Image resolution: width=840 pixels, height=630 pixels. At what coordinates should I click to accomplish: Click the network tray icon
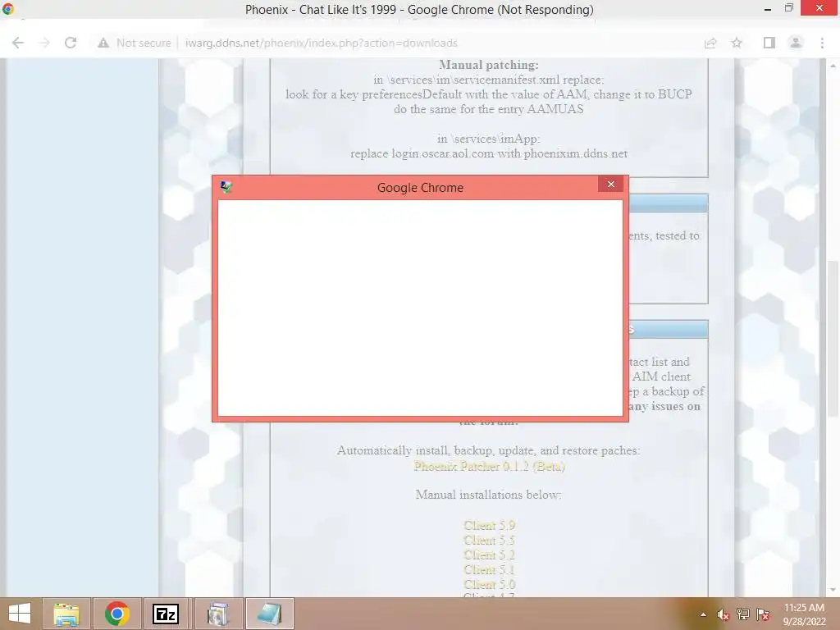click(743, 614)
